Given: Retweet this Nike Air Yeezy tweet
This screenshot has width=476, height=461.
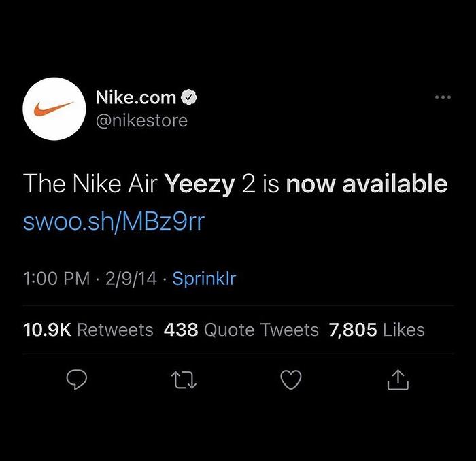Looking at the screenshot, I should click(184, 380).
